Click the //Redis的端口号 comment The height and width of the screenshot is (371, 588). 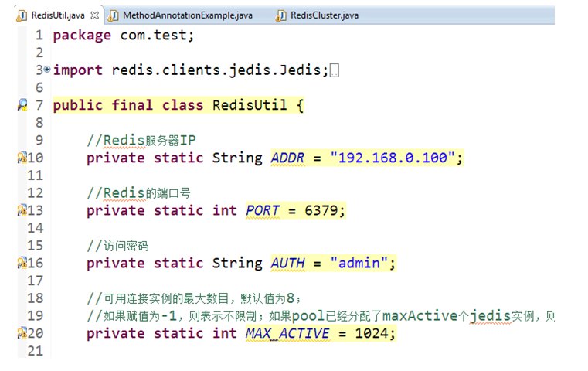pyautogui.click(x=138, y=193)
